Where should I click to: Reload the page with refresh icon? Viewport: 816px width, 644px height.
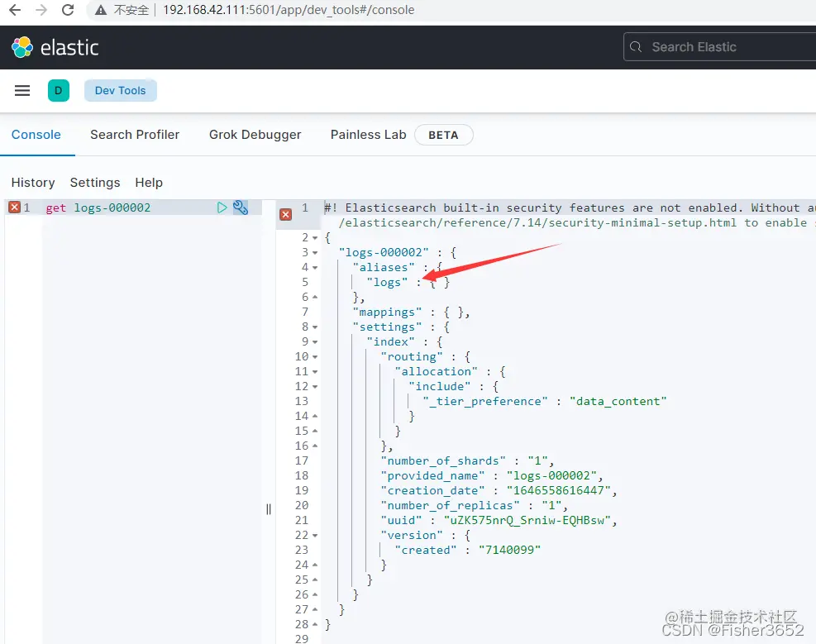(x=68, y=10)
